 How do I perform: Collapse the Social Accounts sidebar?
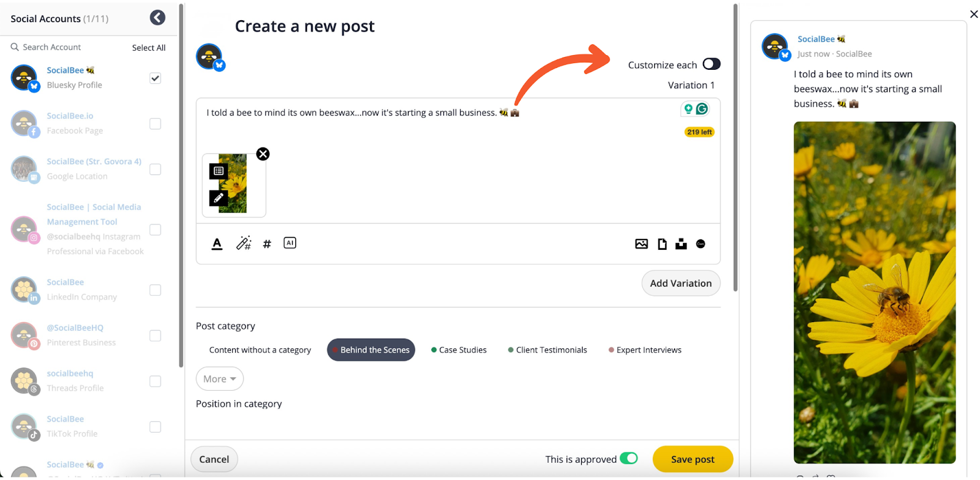[x=157, y=18]
